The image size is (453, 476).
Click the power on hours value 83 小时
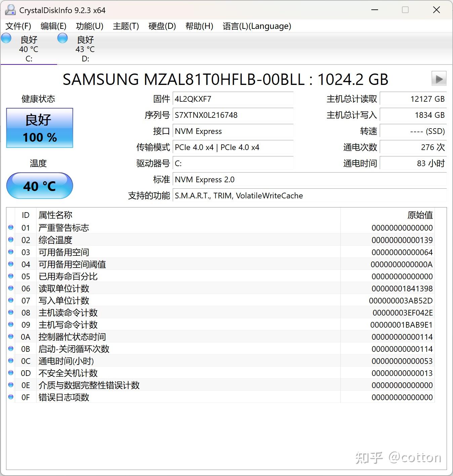(x=413, y=163)
